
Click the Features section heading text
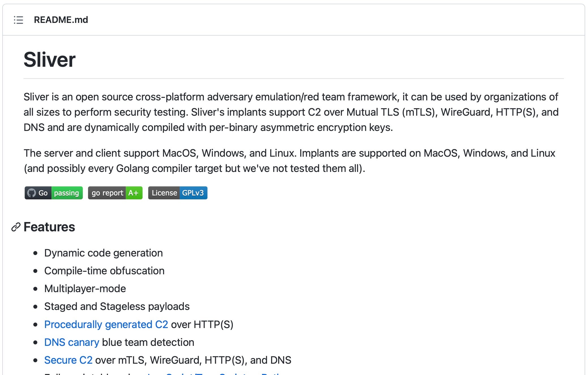[x=49, y=227]
